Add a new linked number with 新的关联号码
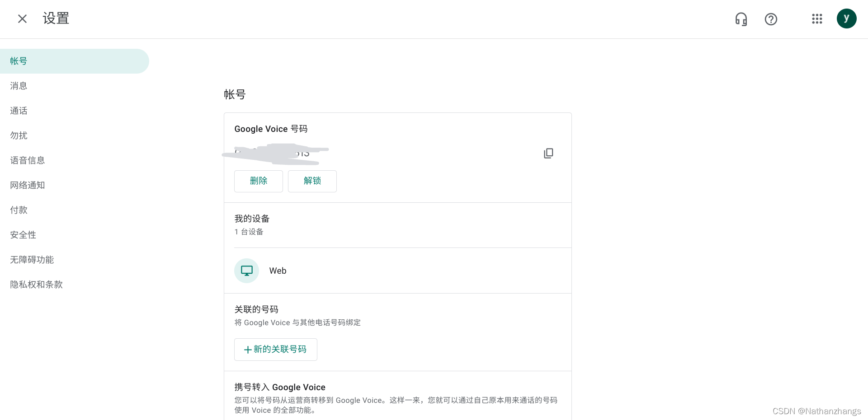 coord(276,350)
